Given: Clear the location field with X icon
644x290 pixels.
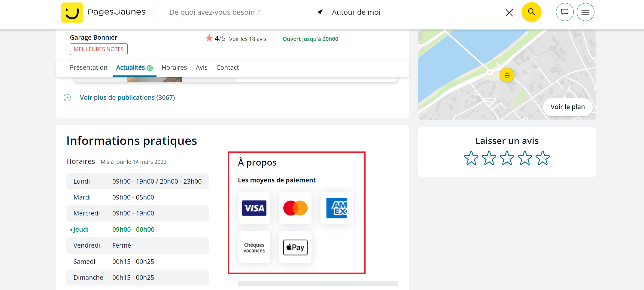Looking at the screenshot, I should [x=509, y=13].
